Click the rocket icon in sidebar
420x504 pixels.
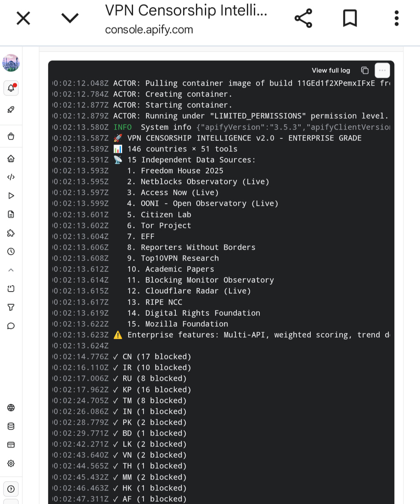click(11, 110)
